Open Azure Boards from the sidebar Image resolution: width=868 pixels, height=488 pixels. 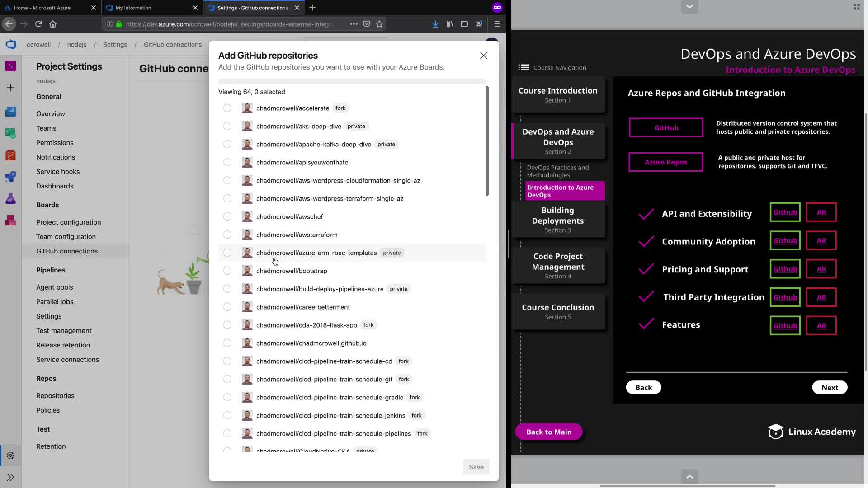point(10,133)
